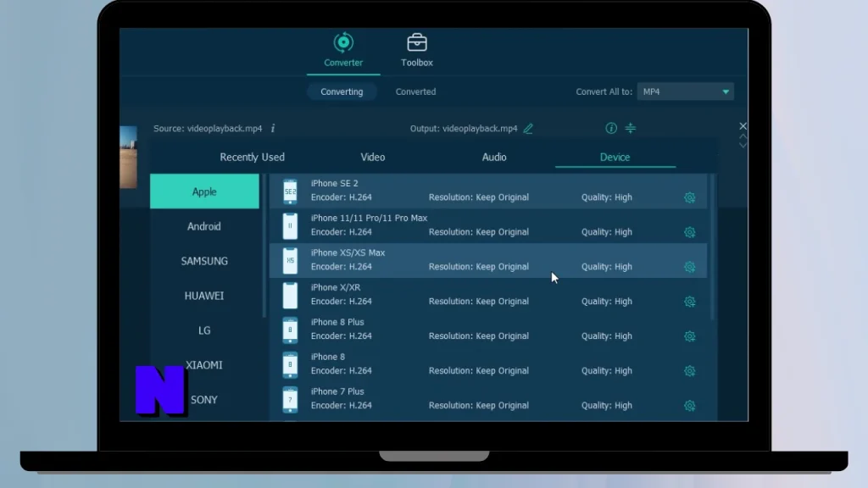
Task: Open settings gear for iPhone 8 row
Action: tap(690, 371)
